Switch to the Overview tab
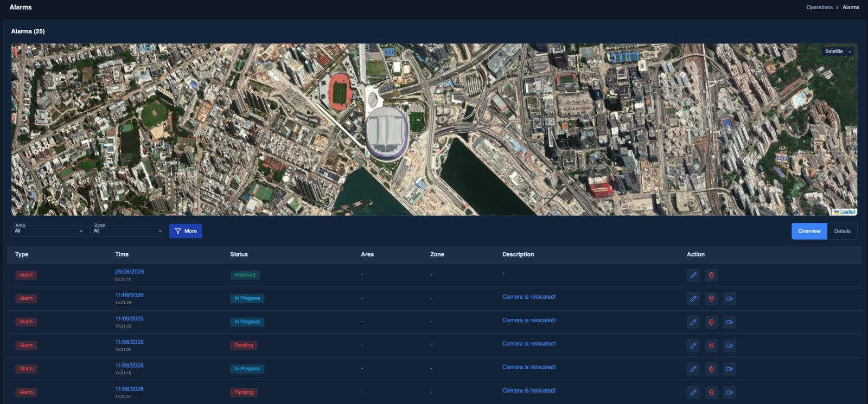 pyautogui.click(x=809, y=231)
